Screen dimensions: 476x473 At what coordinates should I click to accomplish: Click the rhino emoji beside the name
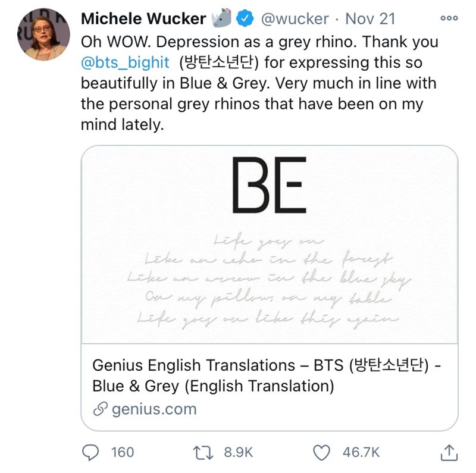coord(221,18)
